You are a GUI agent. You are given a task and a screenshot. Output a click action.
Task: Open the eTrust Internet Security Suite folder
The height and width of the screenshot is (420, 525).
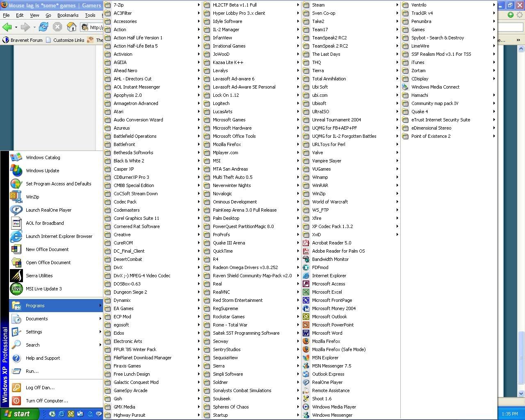pos(449,120)
